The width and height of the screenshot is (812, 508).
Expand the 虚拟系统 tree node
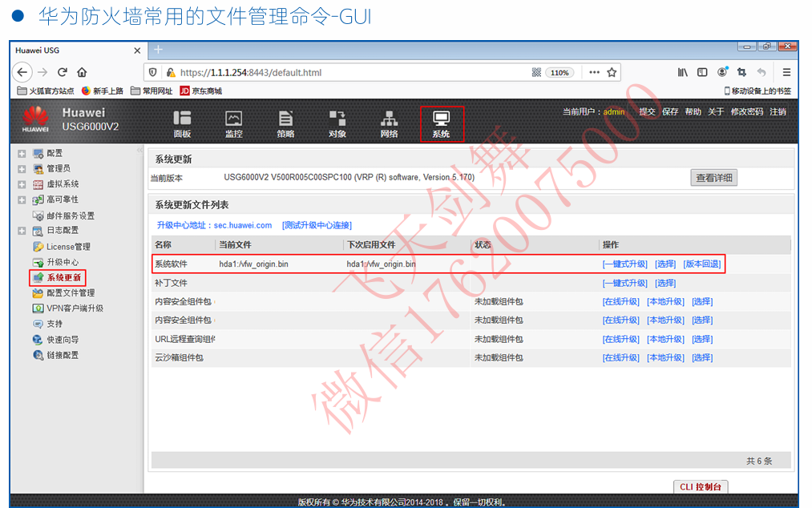[22, 185]
